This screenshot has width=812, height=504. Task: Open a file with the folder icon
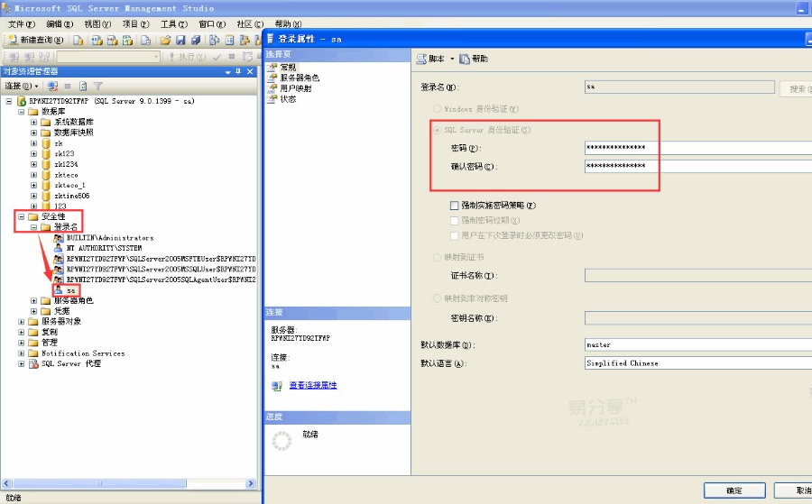[x=165, y=40]
